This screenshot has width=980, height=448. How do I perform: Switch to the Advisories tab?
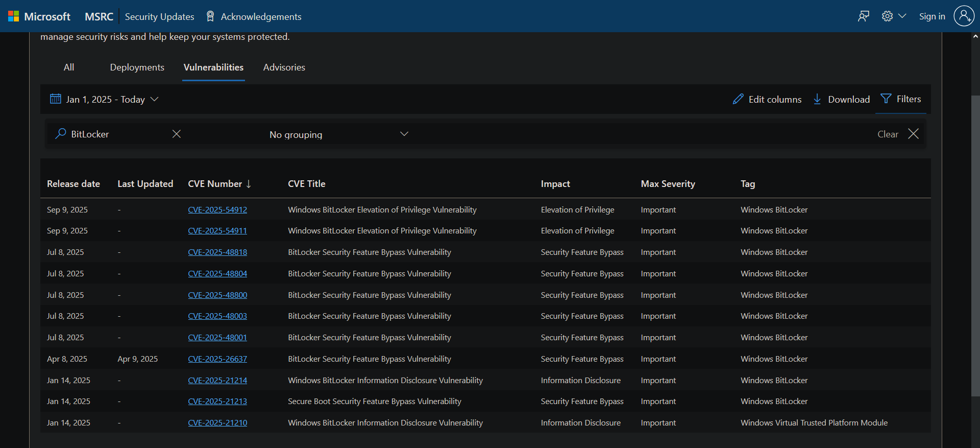pyautogui.click(x=284, y=67)
